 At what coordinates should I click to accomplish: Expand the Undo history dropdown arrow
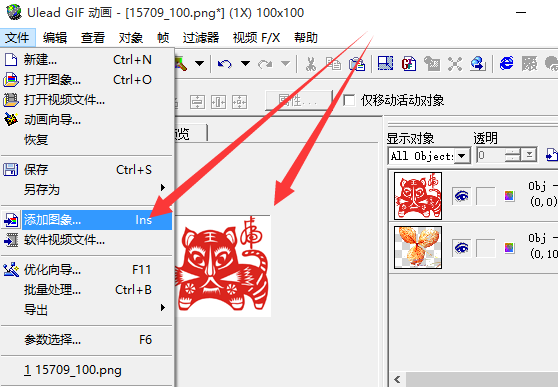tap(245, 64)
